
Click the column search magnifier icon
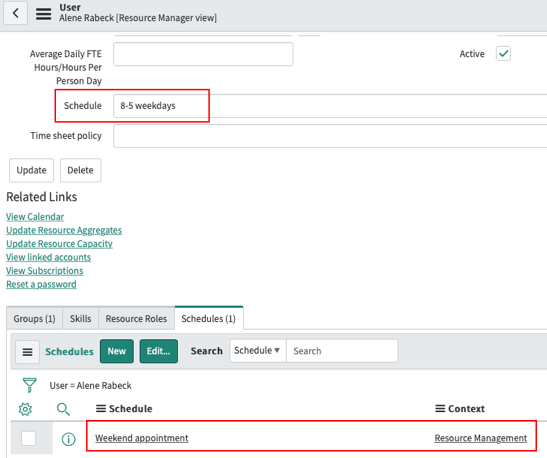pos(63,409)
